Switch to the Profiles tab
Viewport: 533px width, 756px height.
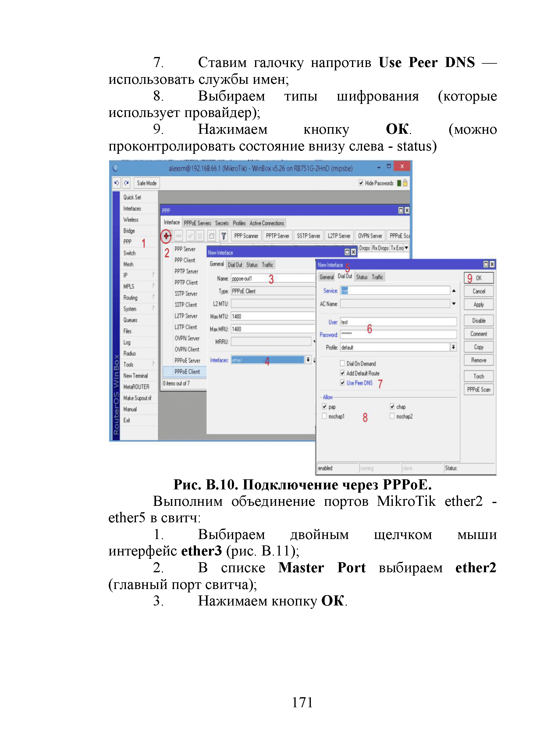point(239,223)
